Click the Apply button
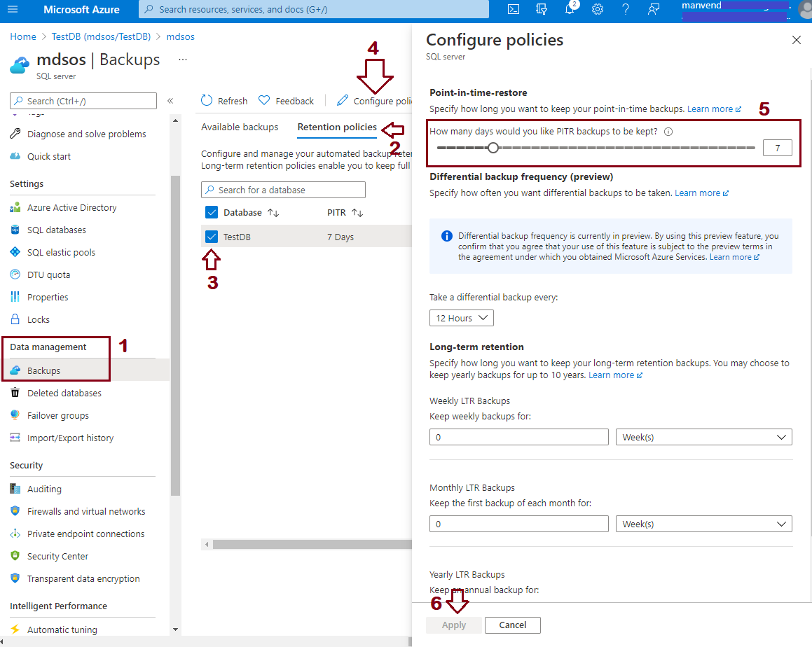This screenshot has width=812, height=647. pos(454,625)
